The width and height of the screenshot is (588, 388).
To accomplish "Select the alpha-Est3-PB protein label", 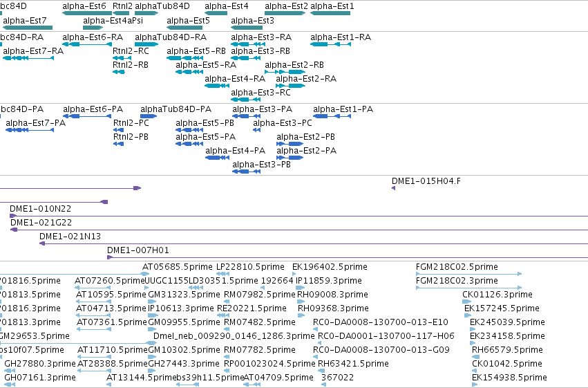I will pyautogui.click(x=261, y=165).
